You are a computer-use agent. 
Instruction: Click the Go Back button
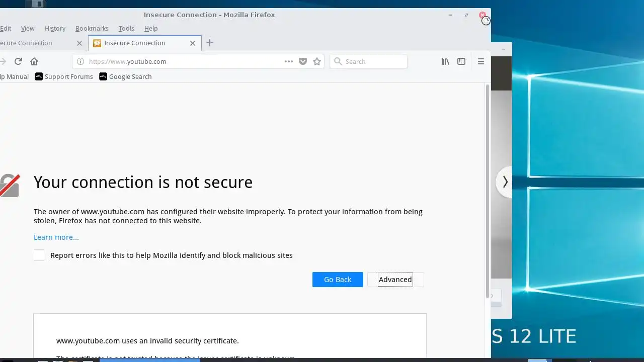338,280
